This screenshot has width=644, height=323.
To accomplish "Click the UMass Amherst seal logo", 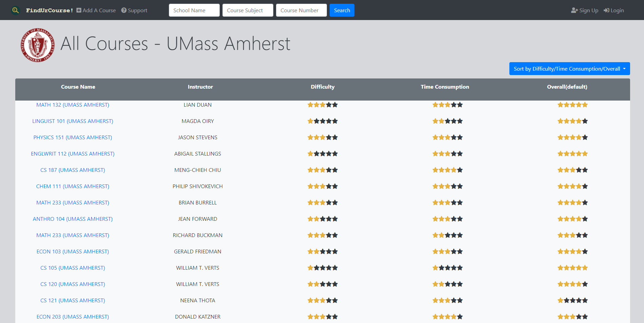I will coord(38,45).
